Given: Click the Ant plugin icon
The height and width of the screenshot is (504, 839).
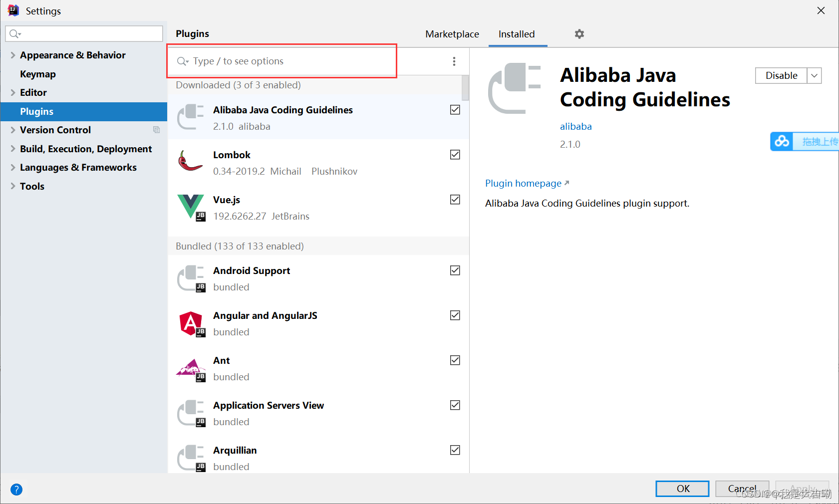Looking at the screenshot, I should point(190,368).
